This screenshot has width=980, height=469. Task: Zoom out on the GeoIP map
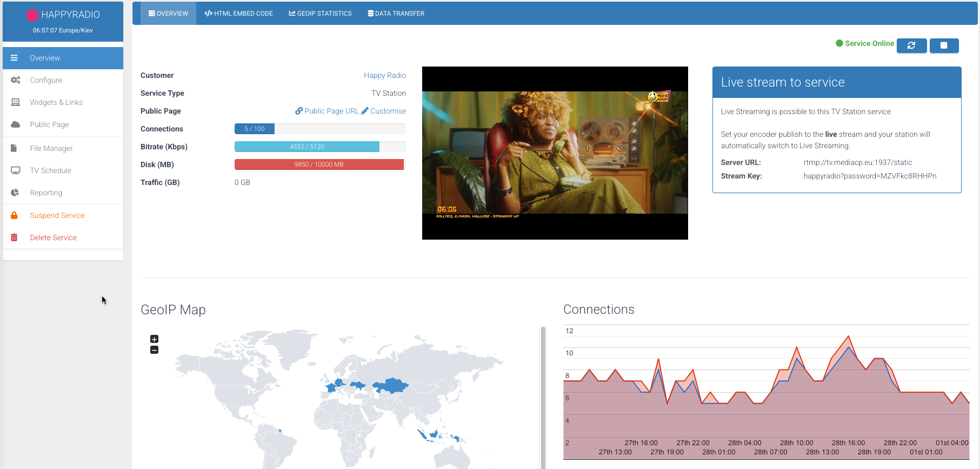(x=154, y=350)
